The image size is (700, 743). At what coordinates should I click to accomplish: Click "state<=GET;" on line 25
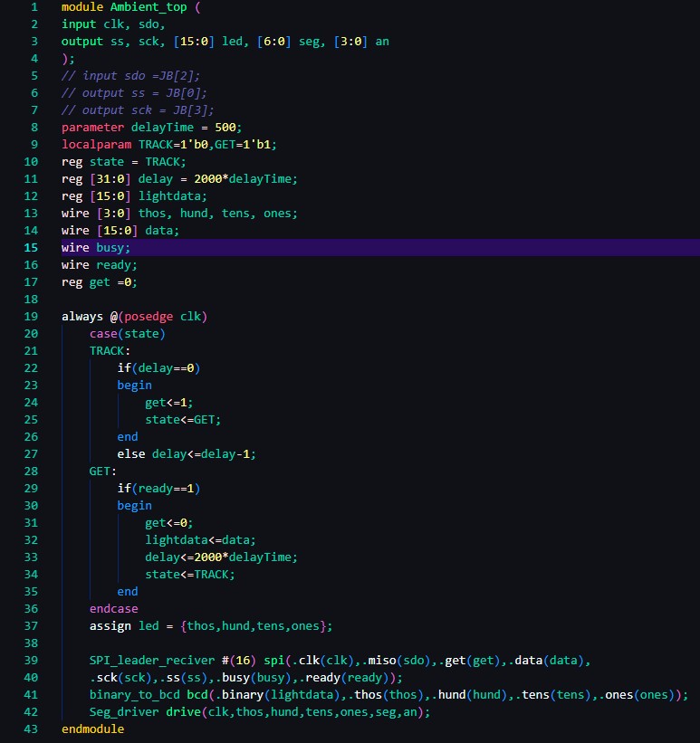(x=183, y=420)
